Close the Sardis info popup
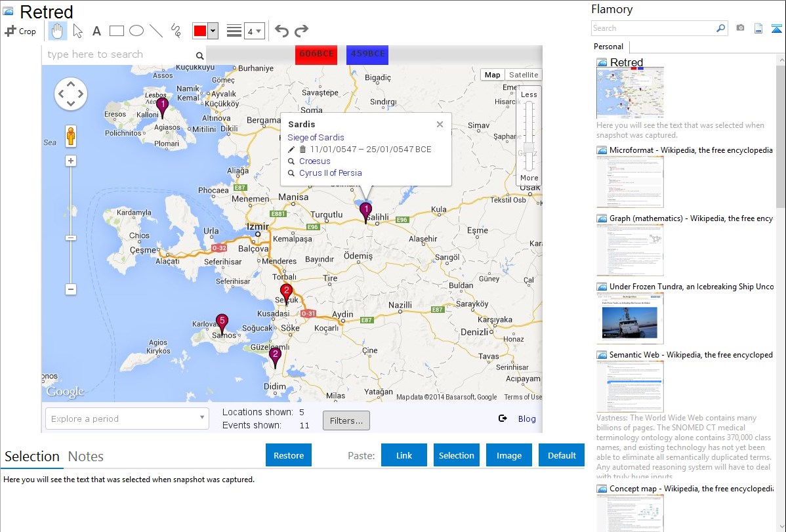This screenshot has width=786, height=532. tap(440, 124)
